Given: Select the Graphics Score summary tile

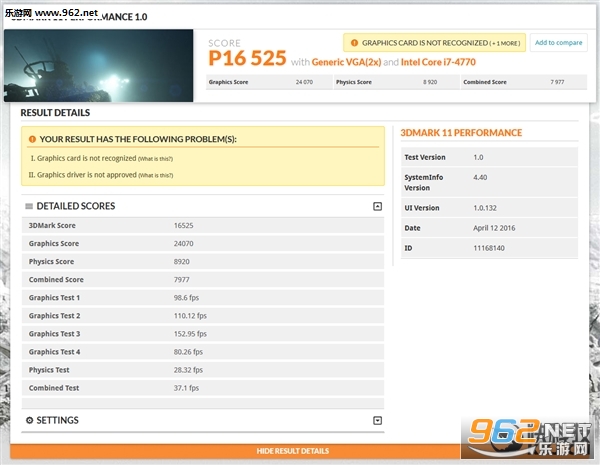Looking at the screenshot, I should [x=269, y=82].
